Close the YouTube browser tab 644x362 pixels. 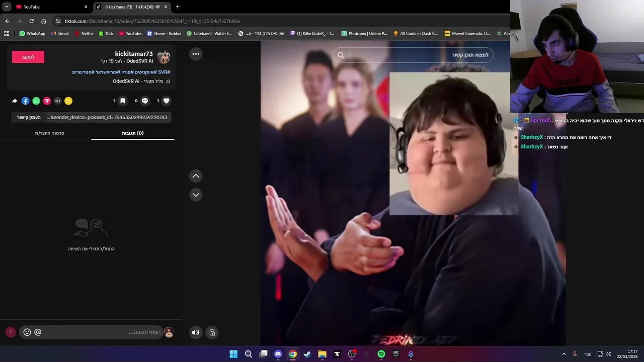coord(86,7)
